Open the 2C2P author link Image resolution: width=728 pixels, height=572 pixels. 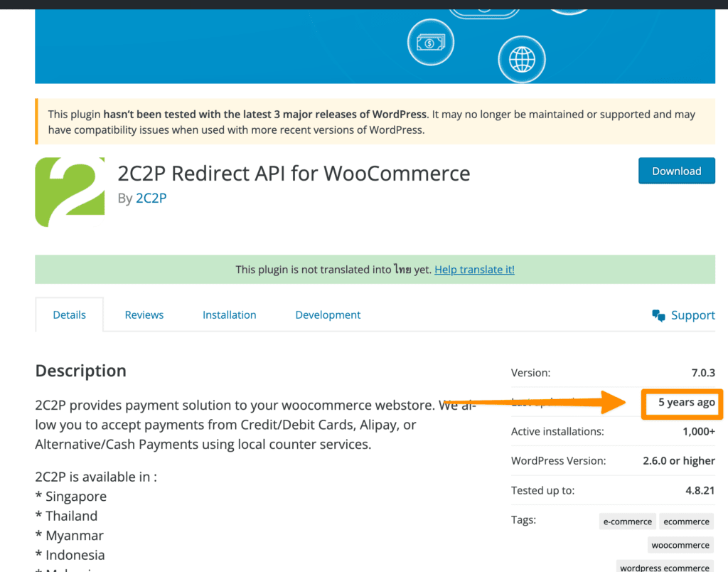click(151, 198)
